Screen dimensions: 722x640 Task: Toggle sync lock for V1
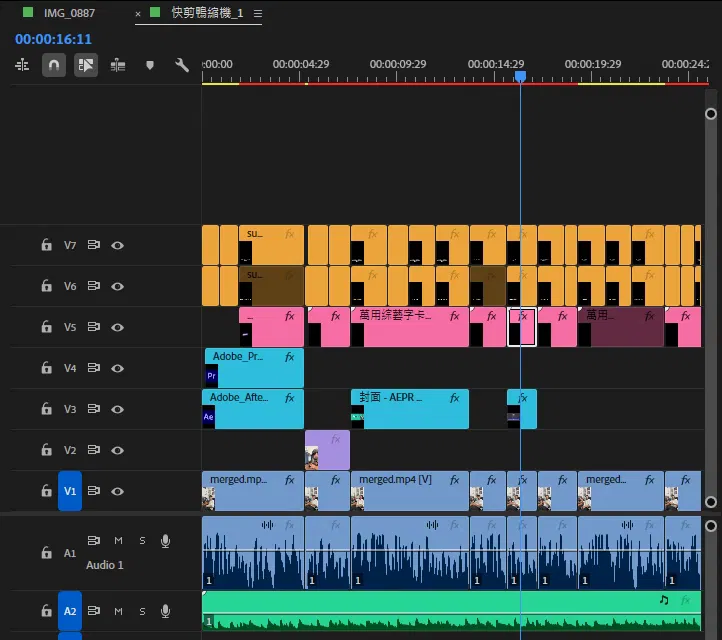94,491
